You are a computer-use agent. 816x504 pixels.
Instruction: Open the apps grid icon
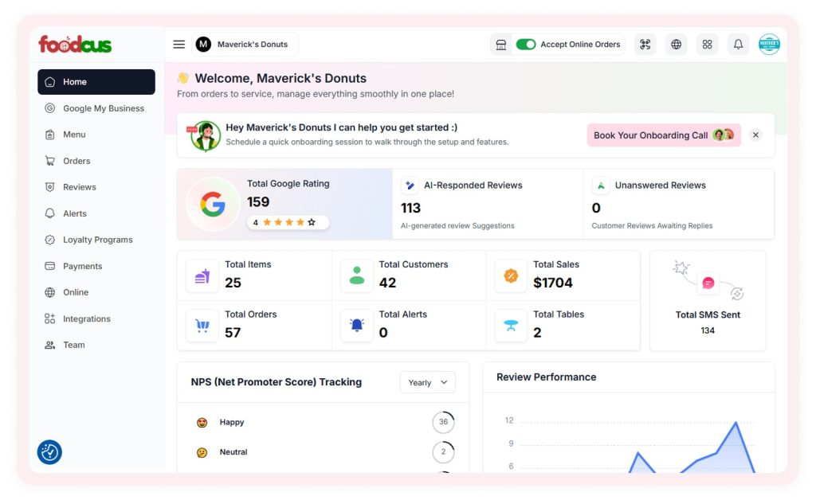coord(707,45)
